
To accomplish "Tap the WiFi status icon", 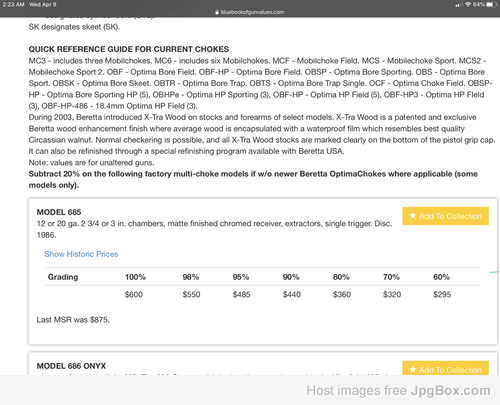I will pyautogui.click(x=468, y=4).
